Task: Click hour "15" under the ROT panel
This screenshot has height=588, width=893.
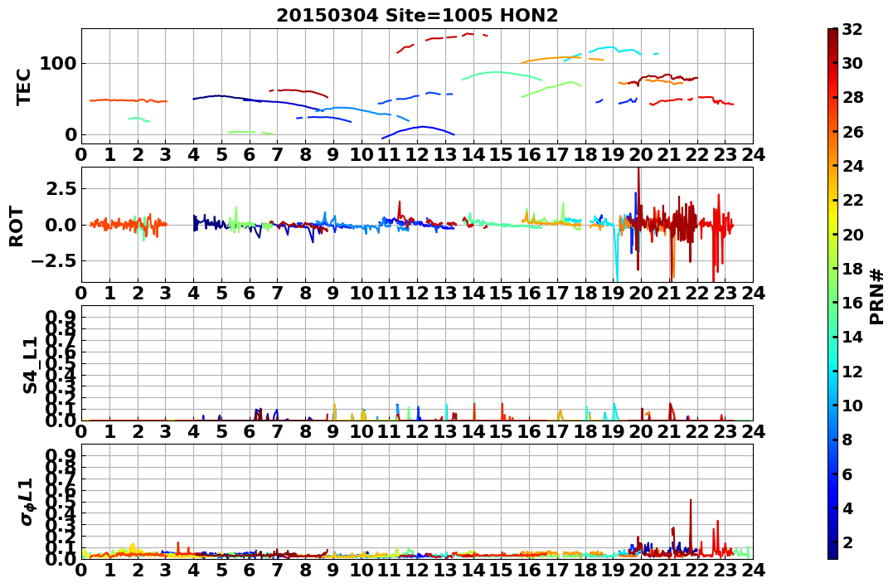Action: (x=501, y=293)
